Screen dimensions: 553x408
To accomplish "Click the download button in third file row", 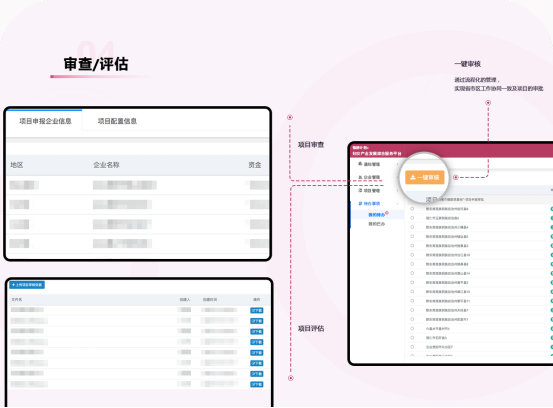I will (256, 331).
